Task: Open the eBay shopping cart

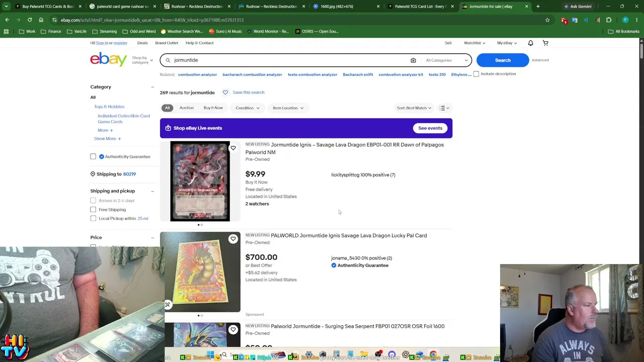Action: [x=545, y=43]
